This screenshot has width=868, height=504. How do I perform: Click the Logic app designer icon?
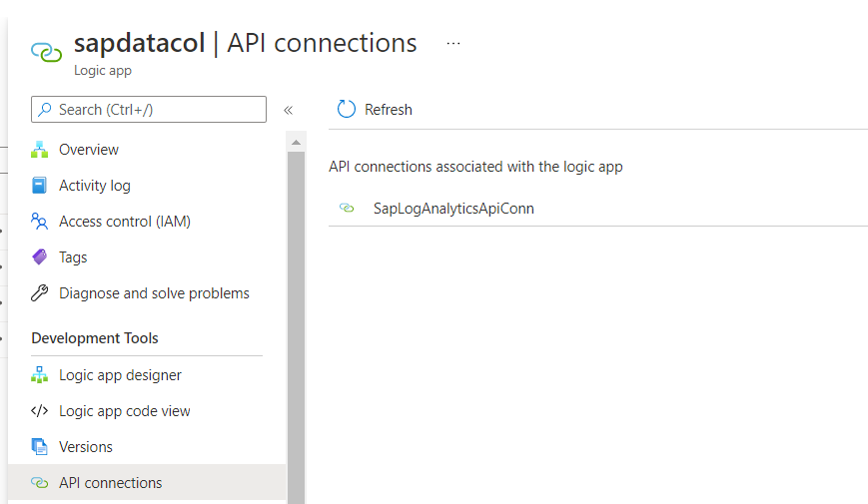click(39, 375)
